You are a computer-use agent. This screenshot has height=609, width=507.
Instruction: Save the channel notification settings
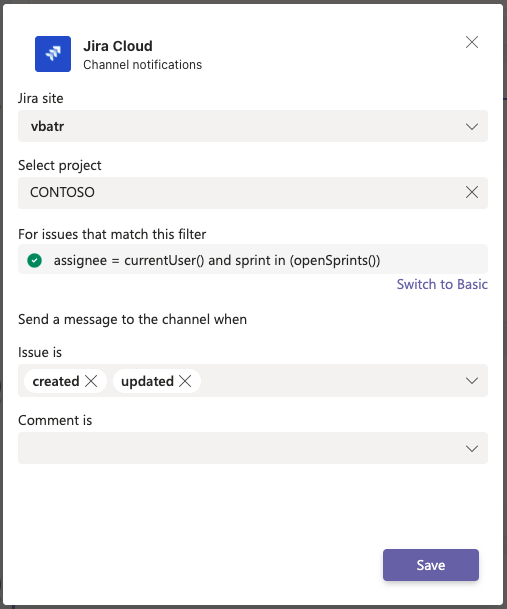(x=430, y=565)
